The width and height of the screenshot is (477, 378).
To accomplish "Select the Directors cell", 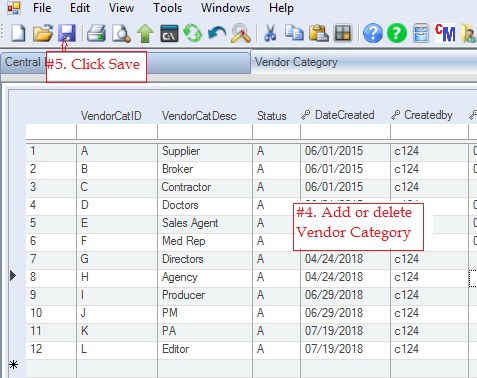I will (x=205, y=259).
